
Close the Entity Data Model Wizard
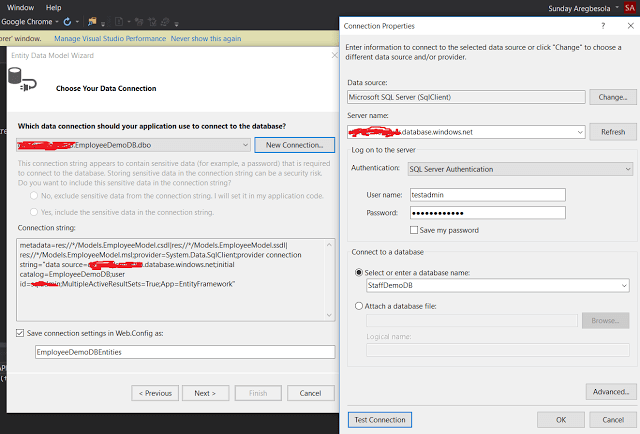(x=334, y=55)
